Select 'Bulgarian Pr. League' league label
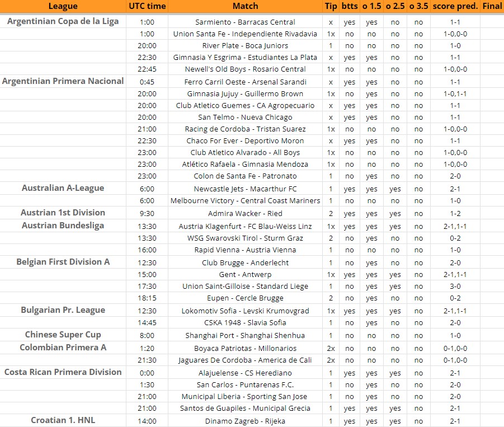The height and width of the screenshot is (427, 504). (63, 310)
